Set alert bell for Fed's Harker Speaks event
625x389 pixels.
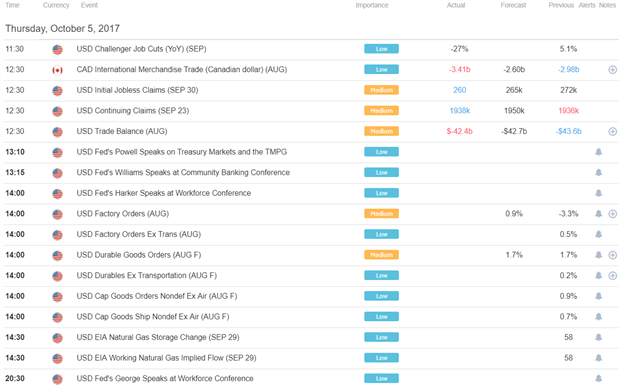pyautogui.click(x=598, y=193)
